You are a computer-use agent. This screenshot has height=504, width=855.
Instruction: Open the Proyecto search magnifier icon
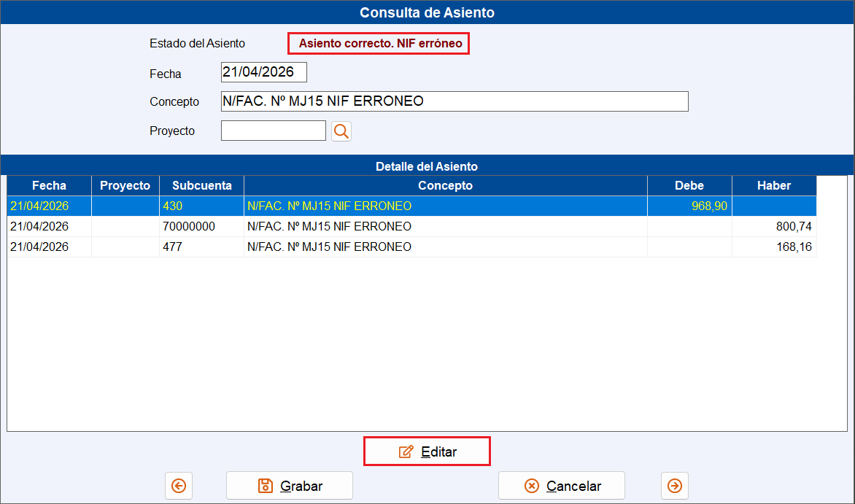341,131
